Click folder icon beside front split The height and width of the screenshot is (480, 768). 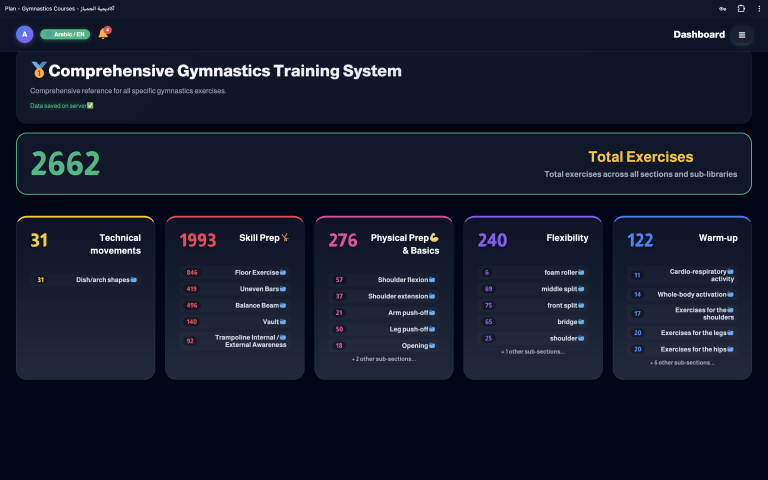pos(581,305)
